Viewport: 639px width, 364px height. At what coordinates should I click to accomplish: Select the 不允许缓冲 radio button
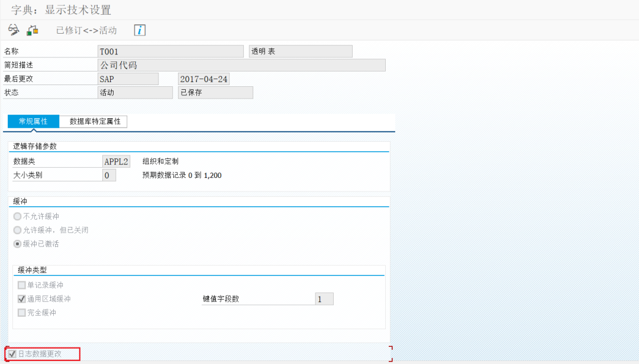click(17, 216)
